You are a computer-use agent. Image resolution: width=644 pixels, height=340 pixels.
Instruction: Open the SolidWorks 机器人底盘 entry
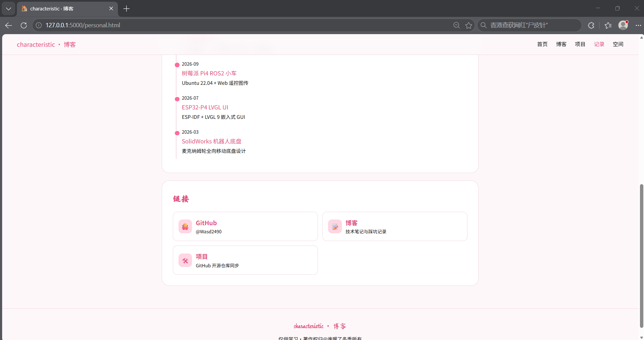tap(212, 141)
